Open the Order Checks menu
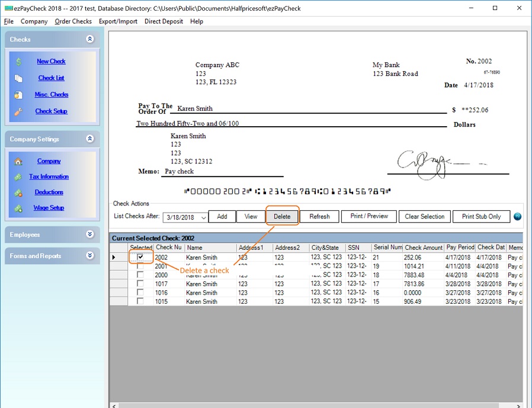This screenshot has width=532, height=408. [73, 21]
